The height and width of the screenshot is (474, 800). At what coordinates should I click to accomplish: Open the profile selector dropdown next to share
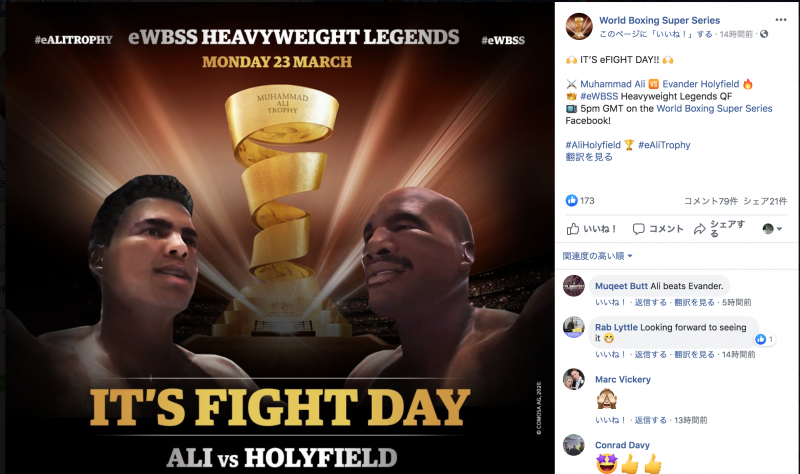tap(772, 229)
